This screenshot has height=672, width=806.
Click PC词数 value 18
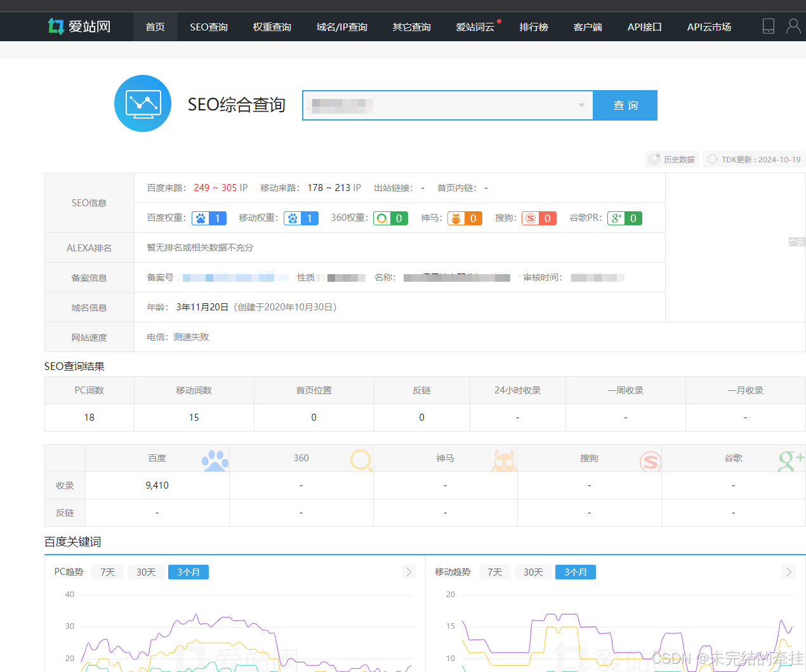[89, 418]
